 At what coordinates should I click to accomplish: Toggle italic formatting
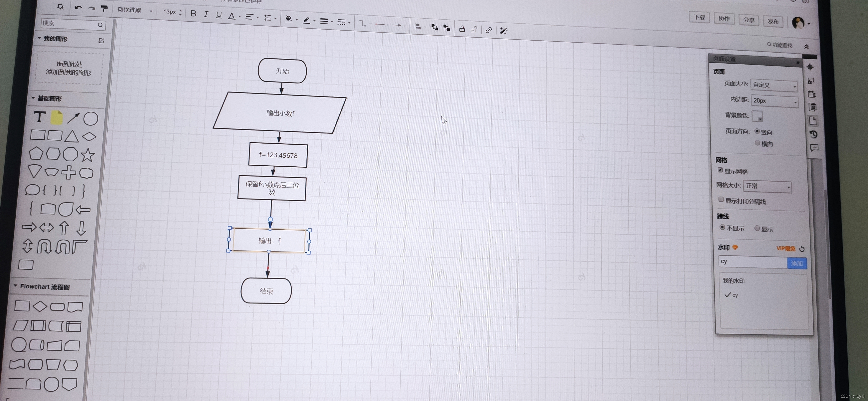206,14
